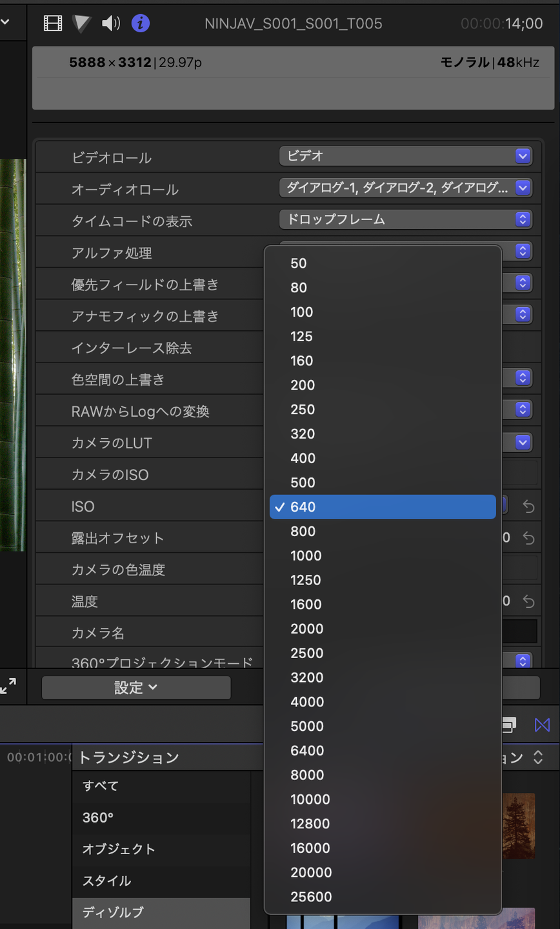Viewport: 560px width, 929px height.
Task: Open the オーディオロール dropdown
Action: [405, 188]
